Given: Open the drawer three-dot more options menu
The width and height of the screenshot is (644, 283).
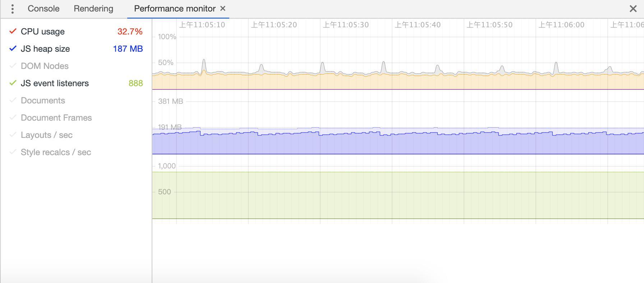Looking at the screenshot, I should [x=13, y=9].
